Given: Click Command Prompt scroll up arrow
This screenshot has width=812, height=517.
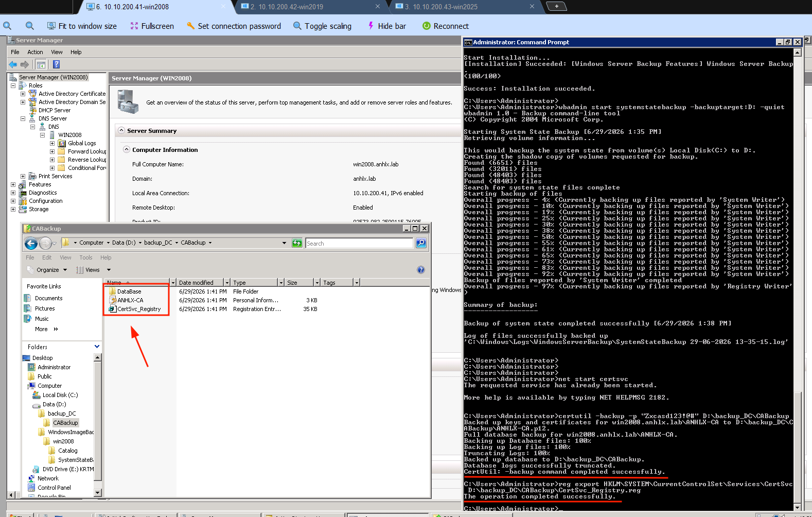Looking at the screenshot, I should [798, 52].
